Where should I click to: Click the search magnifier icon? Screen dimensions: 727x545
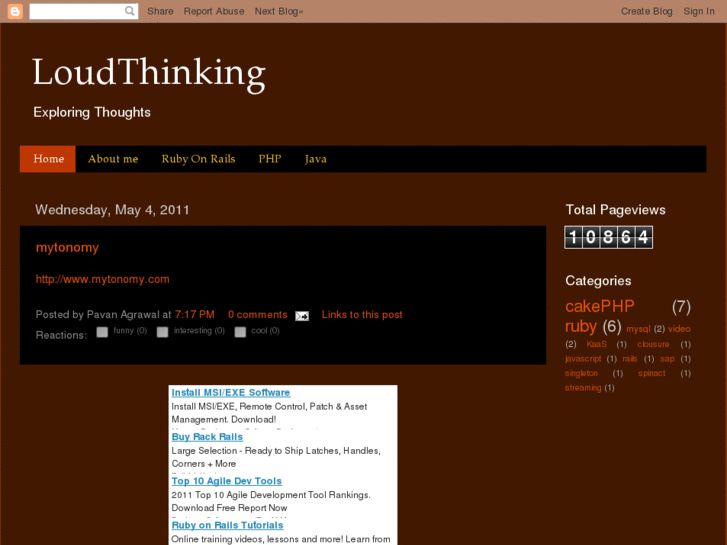pos(130,11)
